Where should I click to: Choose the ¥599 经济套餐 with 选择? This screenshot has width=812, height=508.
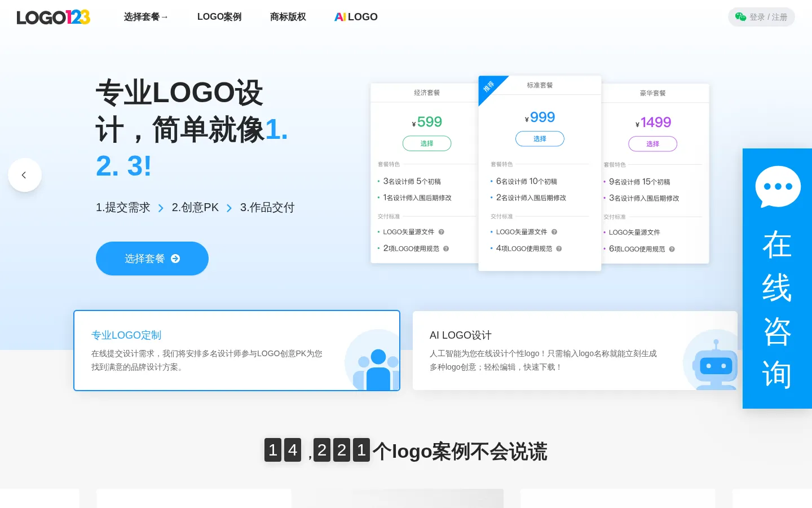click(427, 143)
